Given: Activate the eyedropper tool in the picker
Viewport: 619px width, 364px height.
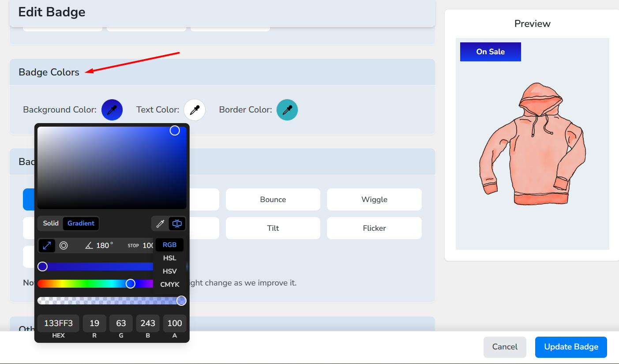Looking at the screenshot, I should coord(160,224).
